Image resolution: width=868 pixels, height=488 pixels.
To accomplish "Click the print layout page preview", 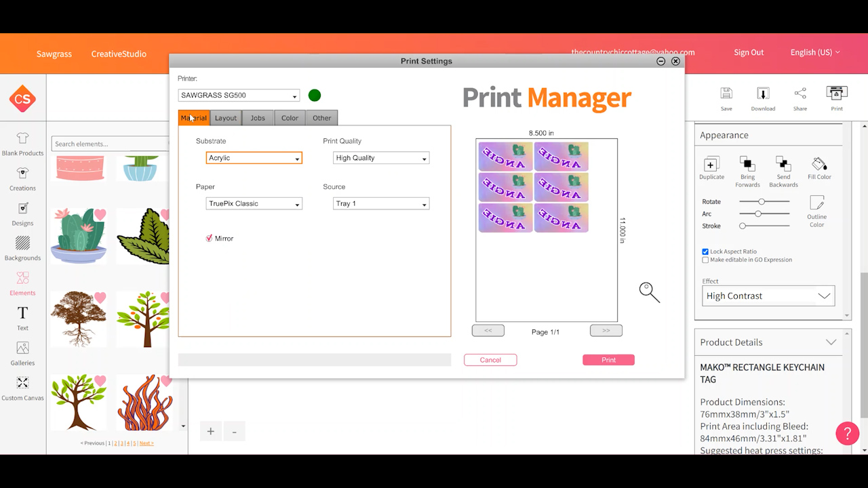I will click(547, 230).
